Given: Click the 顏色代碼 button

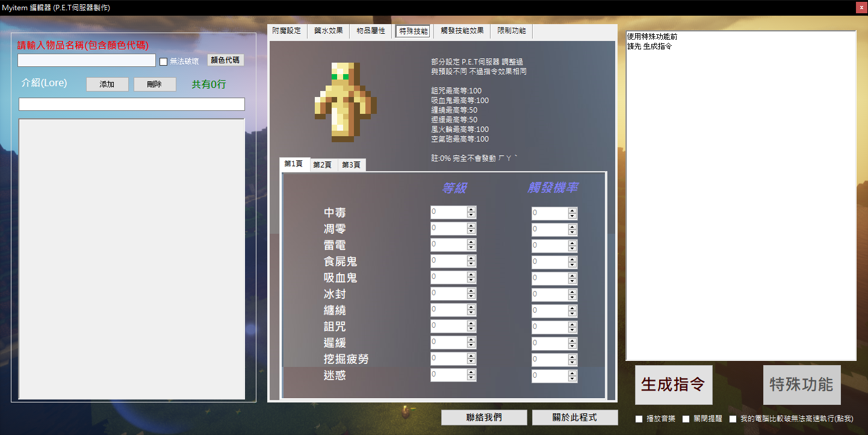Looking at the screenshot, I should point(226,60).
